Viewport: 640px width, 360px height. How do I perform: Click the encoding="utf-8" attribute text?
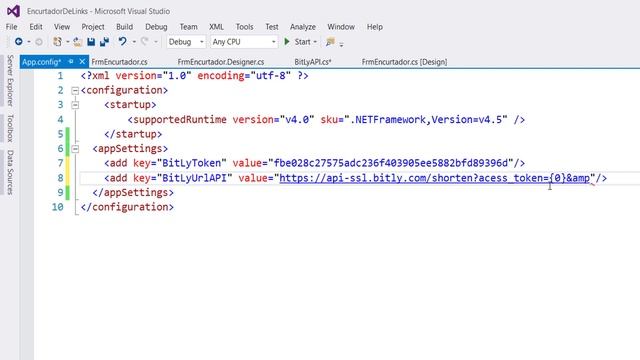[244, 76]
